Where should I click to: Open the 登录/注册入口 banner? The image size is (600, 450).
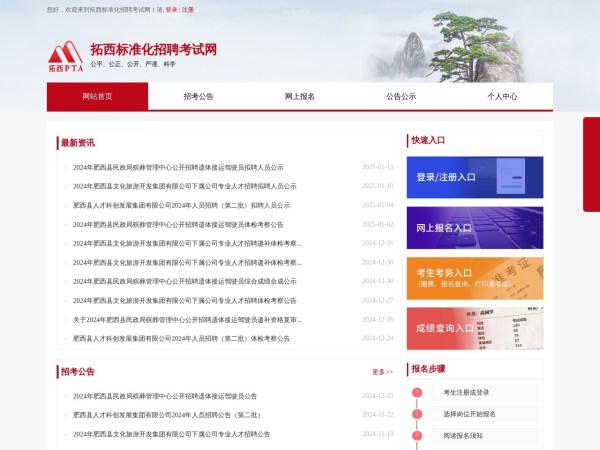point(474,177)
